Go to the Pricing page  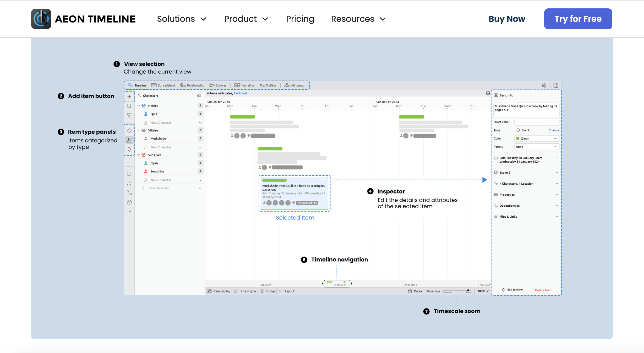pos(300,19)
